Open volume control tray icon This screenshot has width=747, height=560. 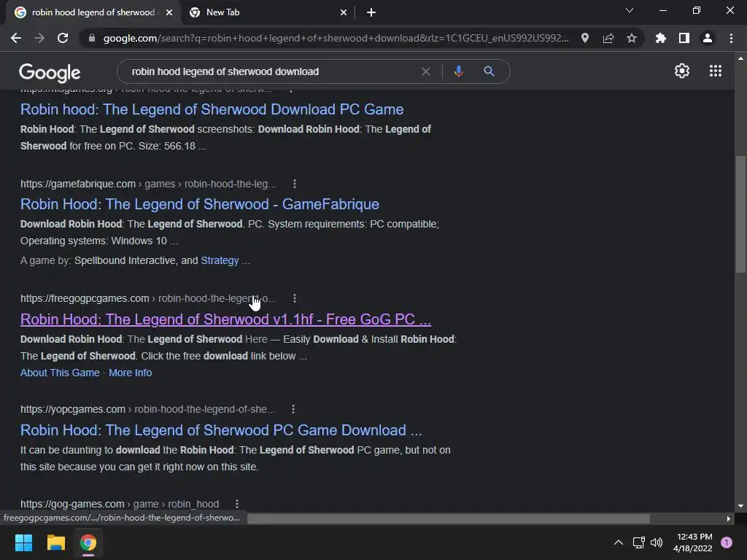657,542
